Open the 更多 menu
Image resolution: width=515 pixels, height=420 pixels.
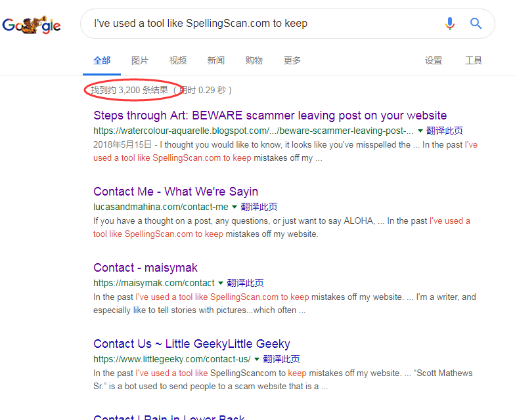tap(292, 60)
